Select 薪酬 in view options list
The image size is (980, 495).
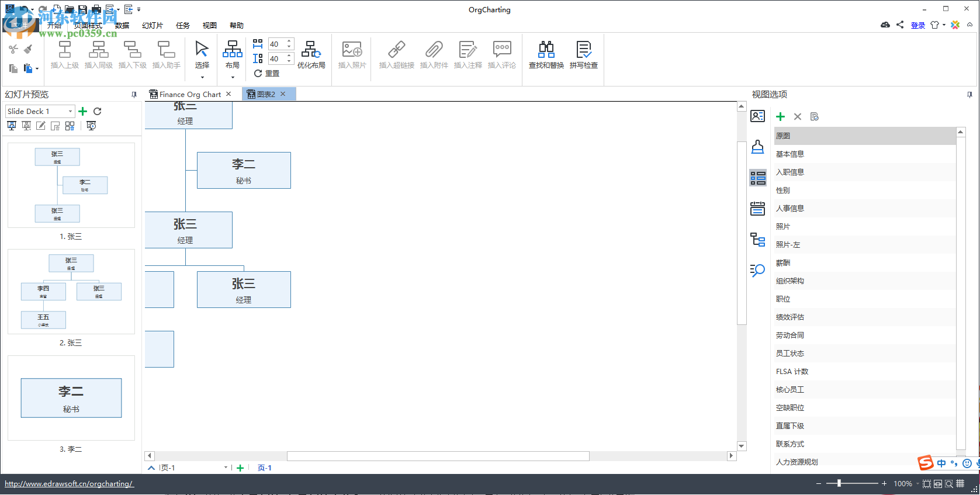click(x=865, y=263)
